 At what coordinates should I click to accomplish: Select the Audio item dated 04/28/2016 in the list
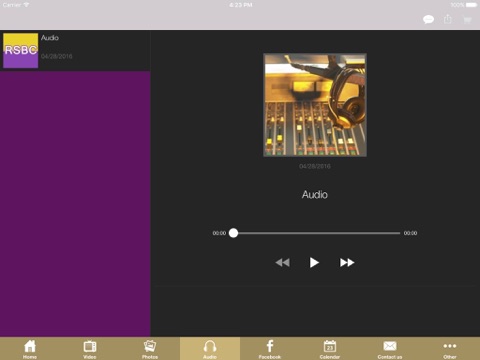point(75,51)
